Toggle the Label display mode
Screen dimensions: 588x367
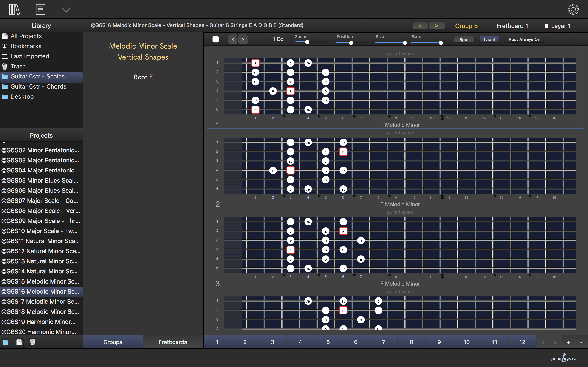click(x=489, y=39)
